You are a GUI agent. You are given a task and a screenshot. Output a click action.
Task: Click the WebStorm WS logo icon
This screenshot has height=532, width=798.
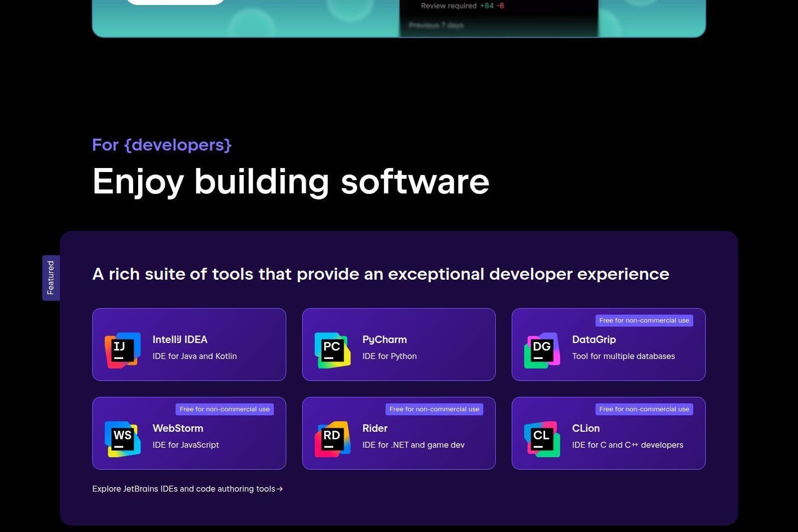[122, 439]
